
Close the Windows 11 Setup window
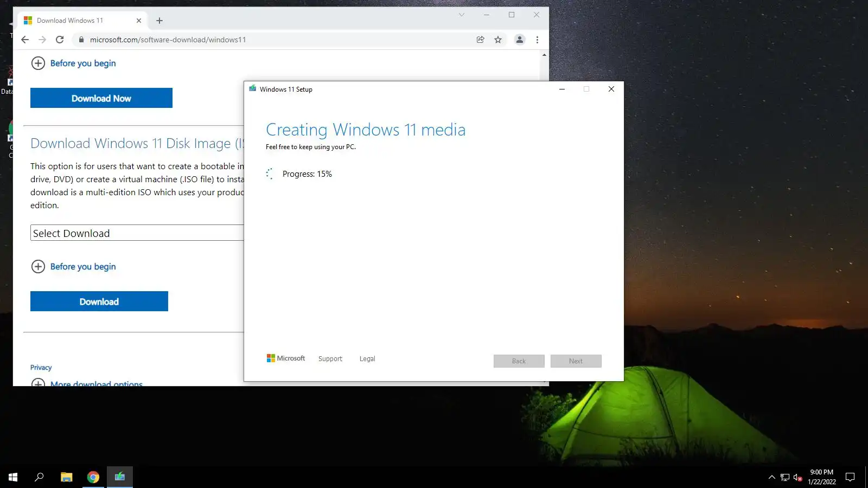point(611,89)
